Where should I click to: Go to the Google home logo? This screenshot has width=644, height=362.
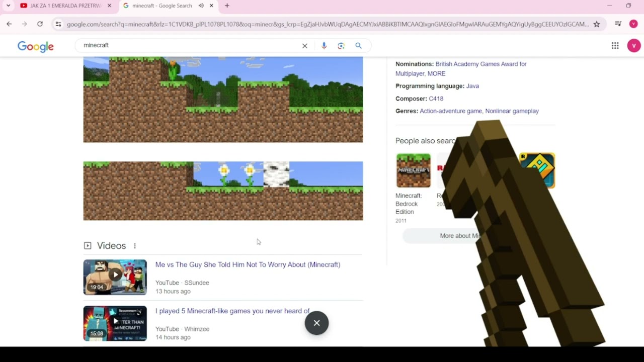coord(36,46)
